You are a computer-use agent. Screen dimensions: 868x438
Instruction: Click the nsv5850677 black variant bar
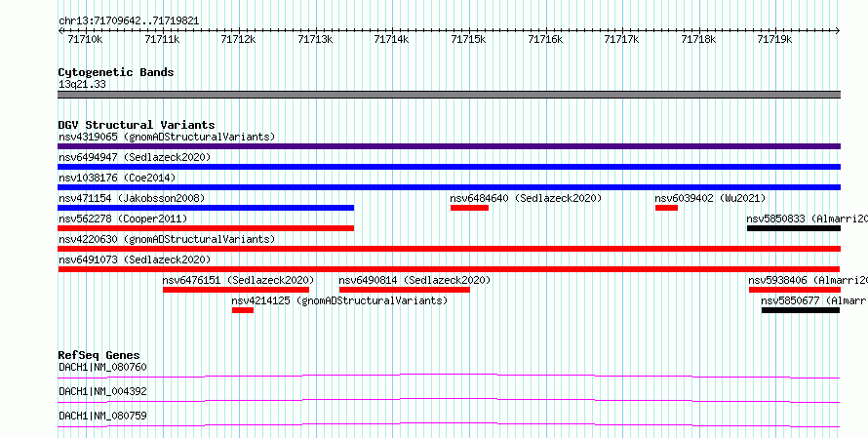coord(801,310)
